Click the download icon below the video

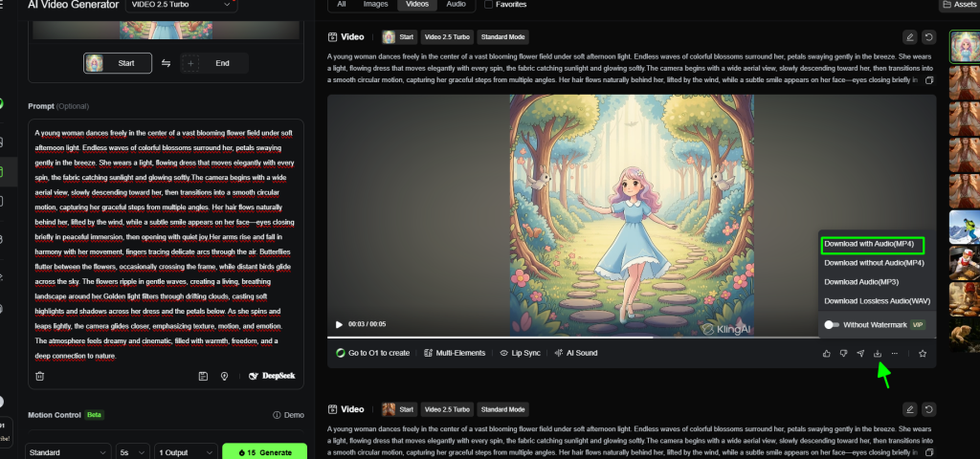878,353
